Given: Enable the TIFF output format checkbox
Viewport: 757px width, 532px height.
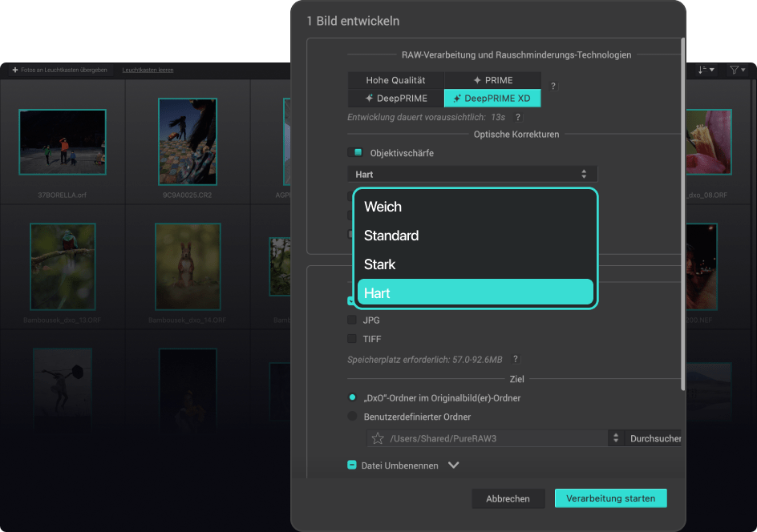Looking at the screenshot, I should coord(352,339).
